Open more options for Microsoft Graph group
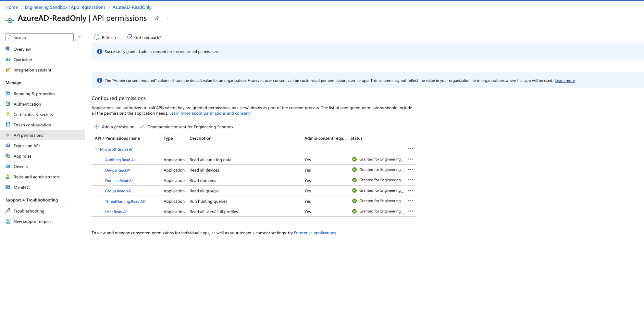 tap(410, 149)
